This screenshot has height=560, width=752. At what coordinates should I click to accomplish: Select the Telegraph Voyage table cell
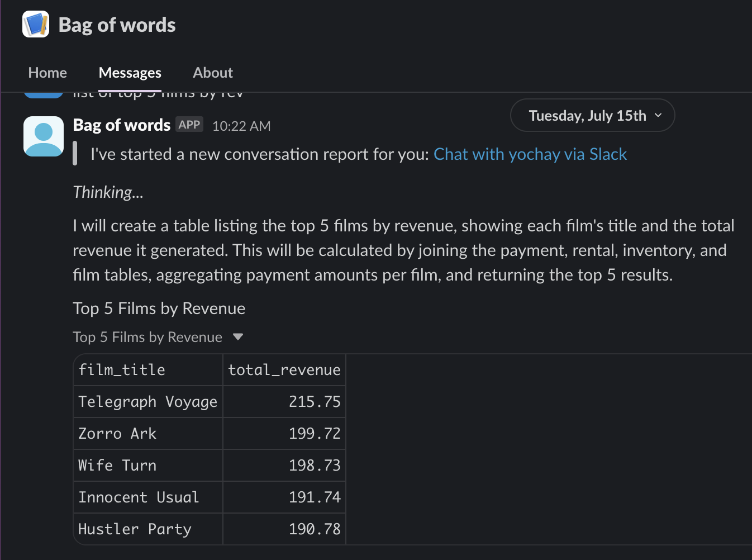147,402
